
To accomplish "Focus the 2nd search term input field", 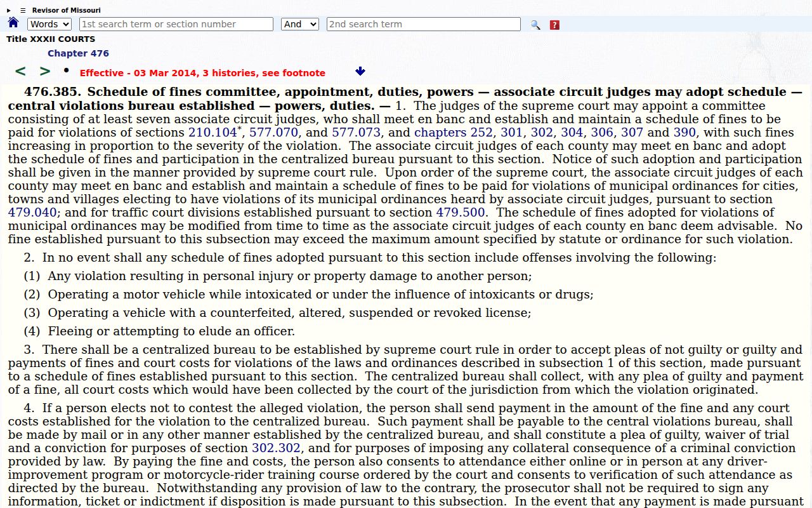I will pyautogui.click(x=424, y=24).
